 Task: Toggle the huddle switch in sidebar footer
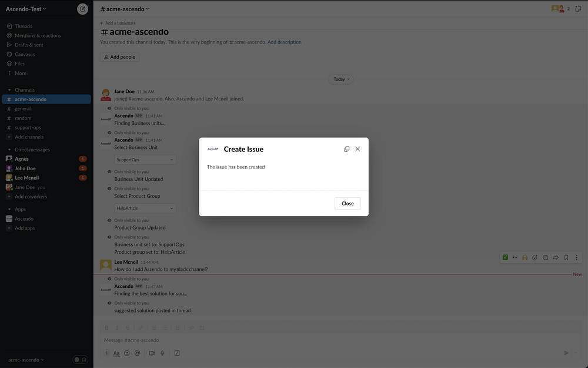[80, 360]
